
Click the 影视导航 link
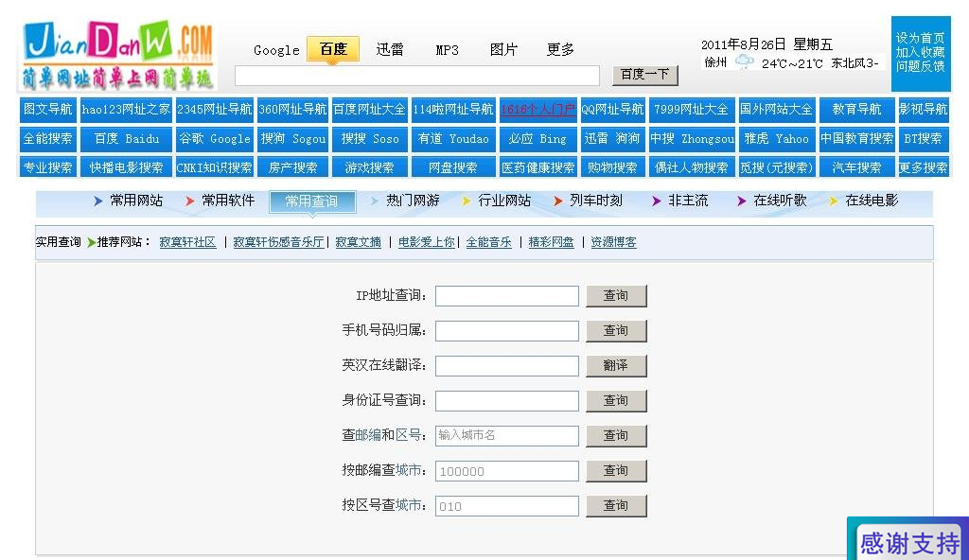click(x=924, y=110)
